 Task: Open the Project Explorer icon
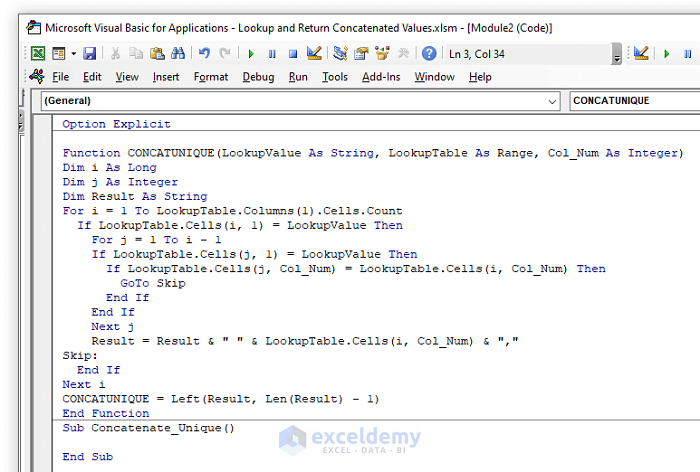click(340, 54)
